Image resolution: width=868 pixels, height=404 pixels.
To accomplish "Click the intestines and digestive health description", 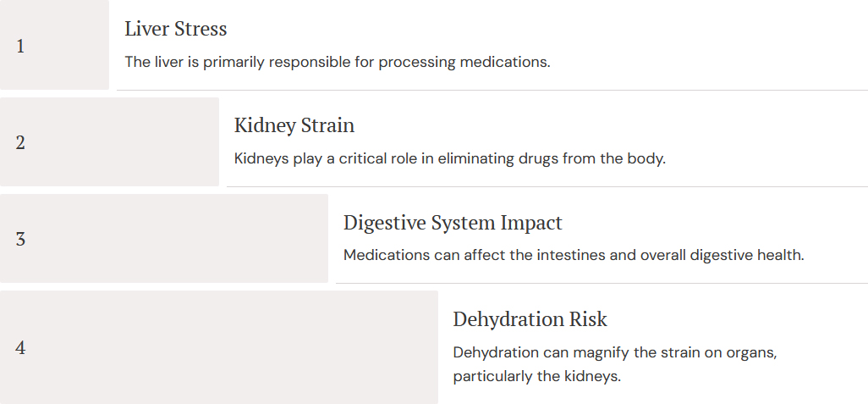I will [573, 255].
